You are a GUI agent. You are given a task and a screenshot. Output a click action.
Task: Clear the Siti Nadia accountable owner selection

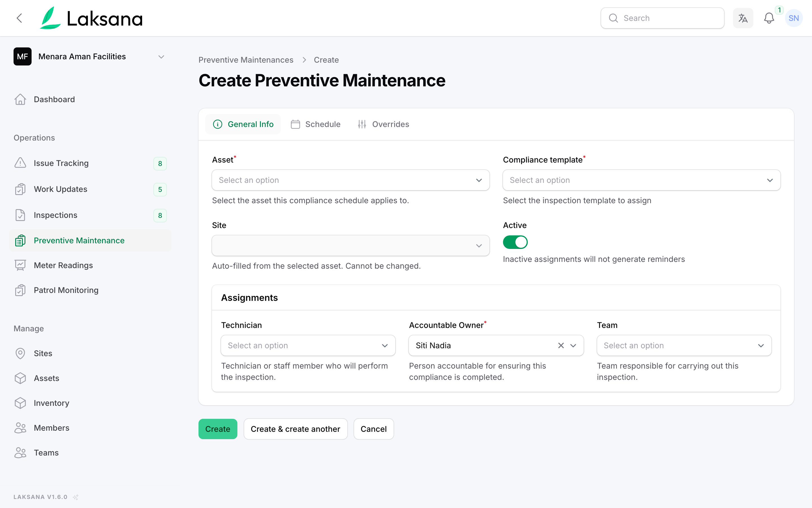point(561,345)
